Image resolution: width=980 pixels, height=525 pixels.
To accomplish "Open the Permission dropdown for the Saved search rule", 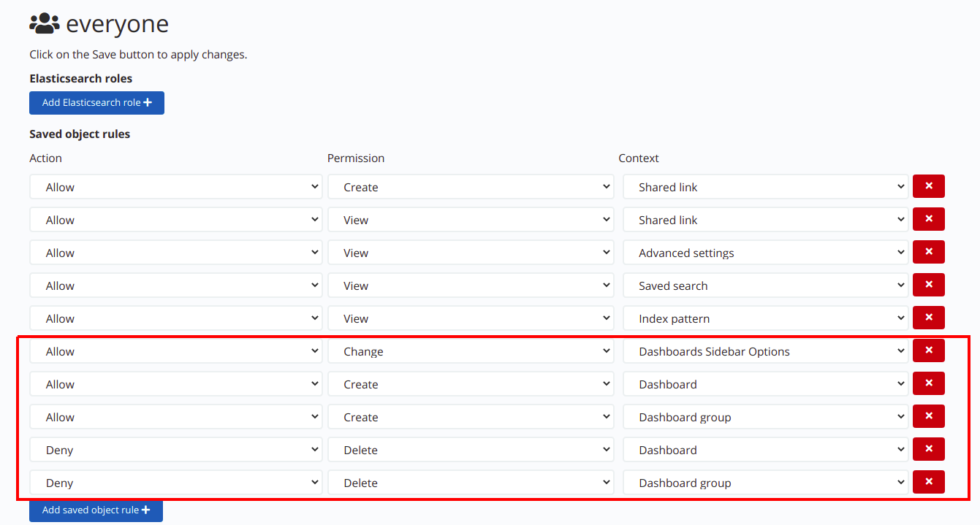I will click(471, 285).
